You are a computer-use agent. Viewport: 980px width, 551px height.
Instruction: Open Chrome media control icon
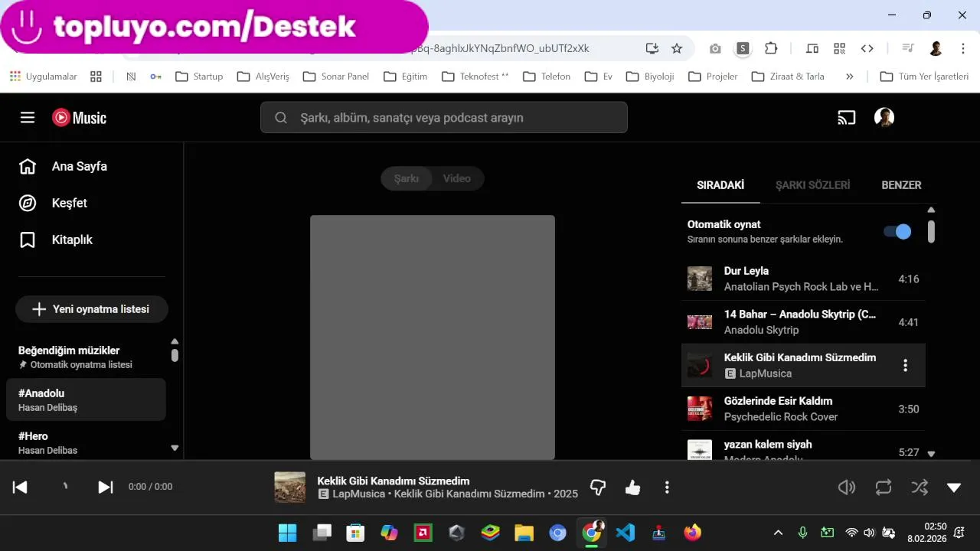click(x=908, y=48)
